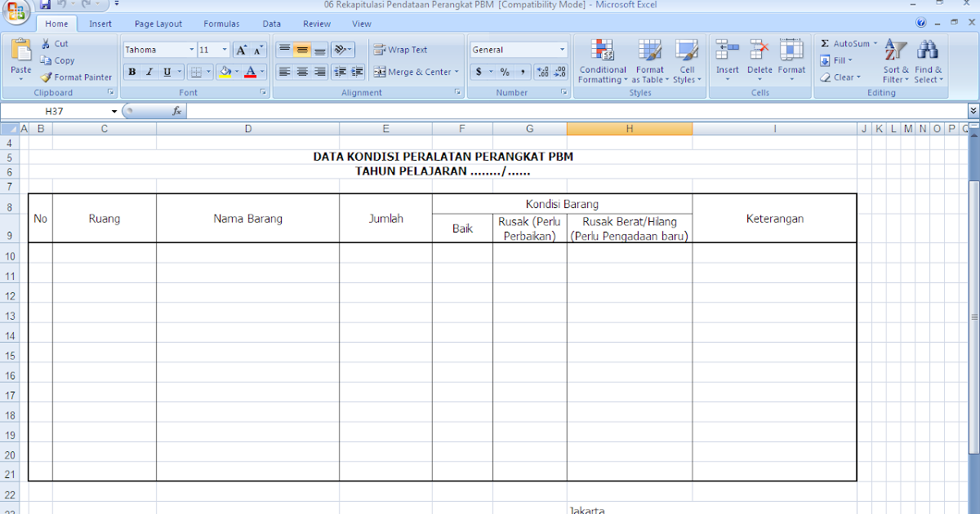The height and width of the screenshot is (514, 980).
Task: Open the Number Format dropdown showing General
Action: 518,49
